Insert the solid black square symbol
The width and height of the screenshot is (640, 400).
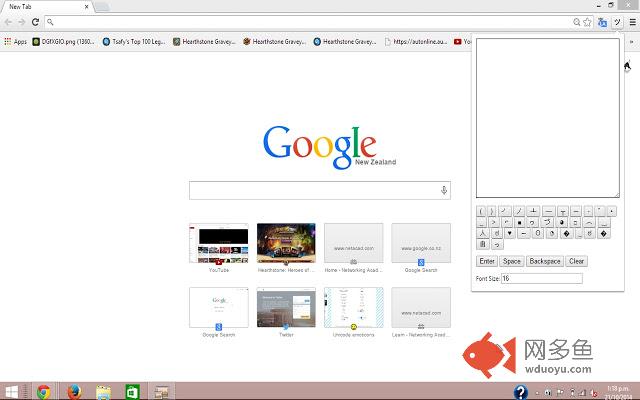tap(520, 222)
